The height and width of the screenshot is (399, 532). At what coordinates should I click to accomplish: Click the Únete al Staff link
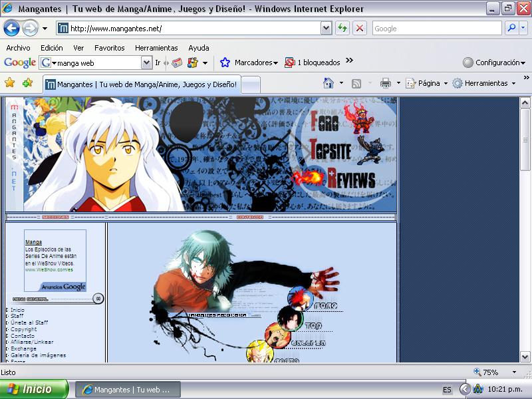29,323
